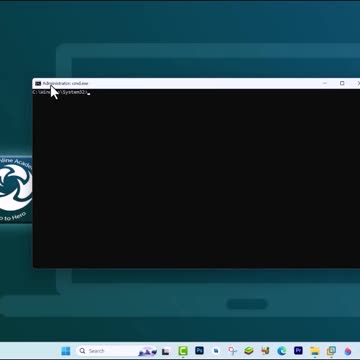Launch BlueStacks from the taskbar

point(249,351)
